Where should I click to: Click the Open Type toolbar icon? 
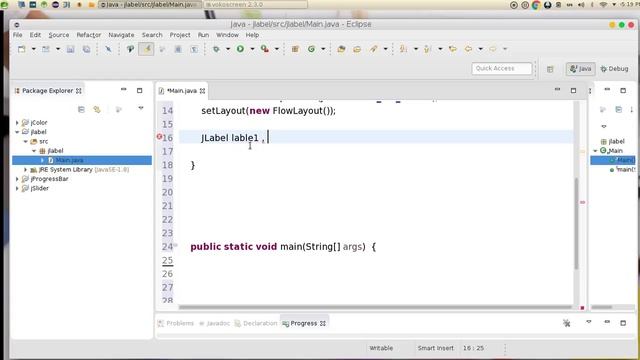[341, 49]
